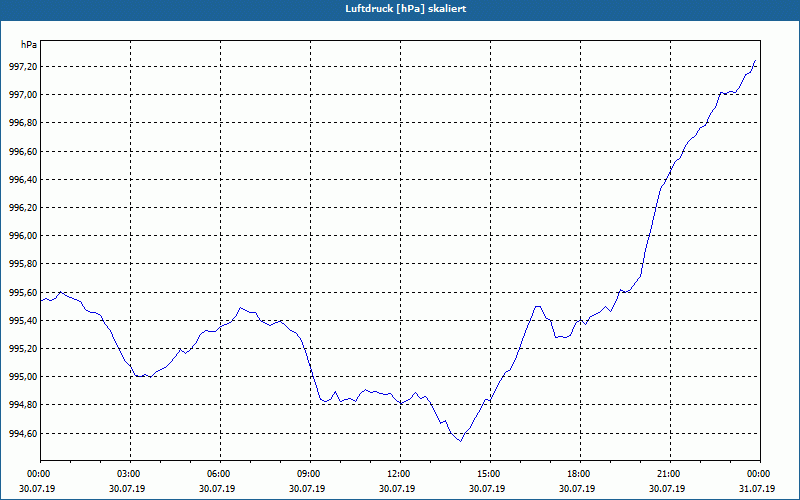Screen dimensions: 800x500
Task: Click the 994,60 y-axis label
Action: 22,433
